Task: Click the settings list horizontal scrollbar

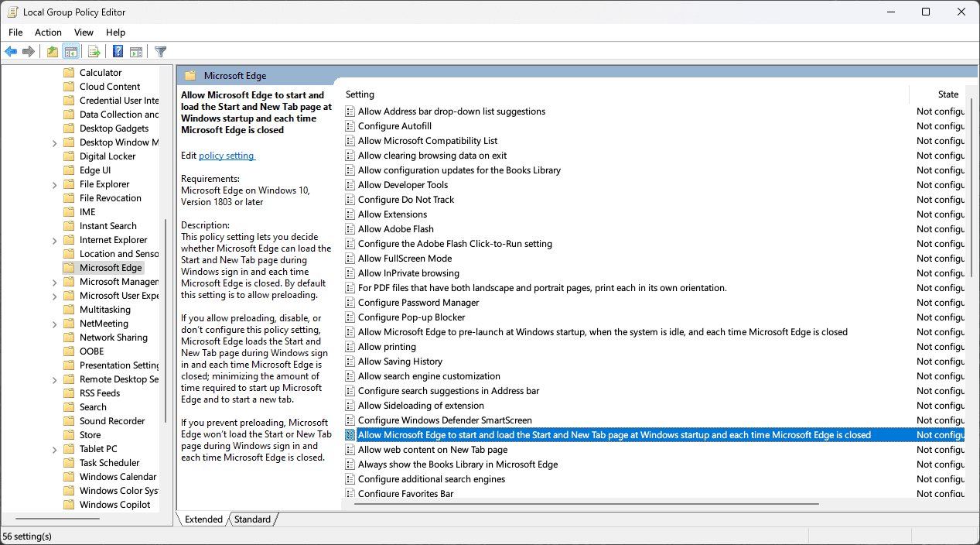Action: coord(586,504)
